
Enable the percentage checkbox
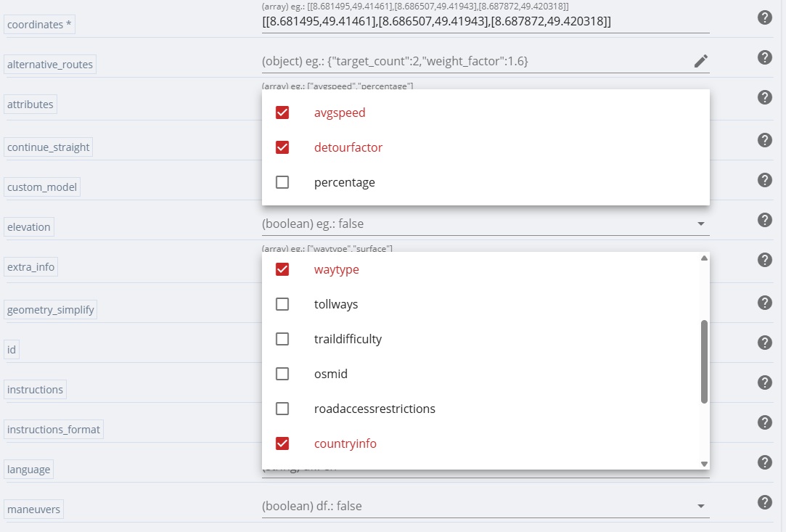282,182
